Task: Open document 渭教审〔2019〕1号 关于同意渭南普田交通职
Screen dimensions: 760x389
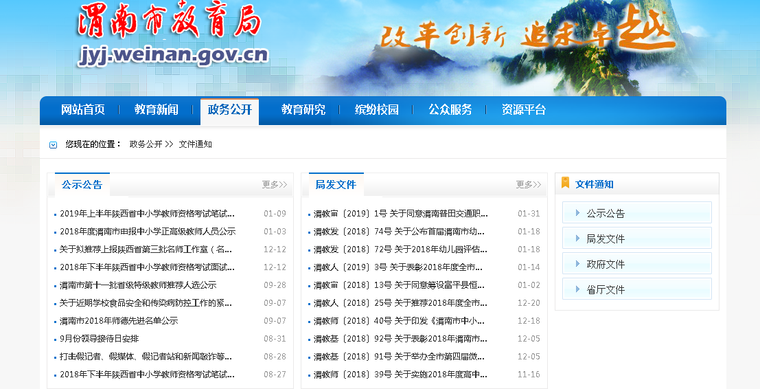Action: click(x=401, y=214)
